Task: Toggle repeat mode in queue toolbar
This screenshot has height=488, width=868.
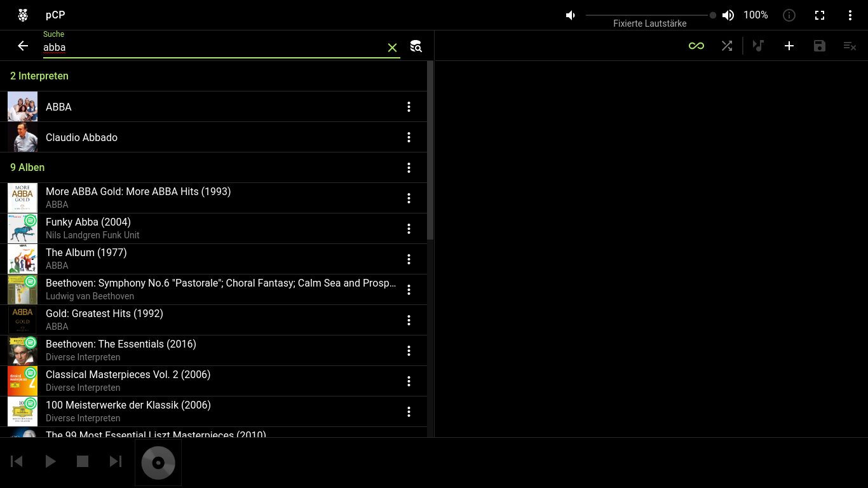Action: 696,46
